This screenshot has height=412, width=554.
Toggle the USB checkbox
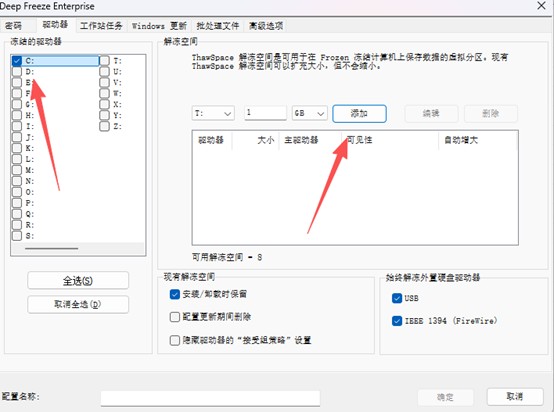pyautogui.click(x=397, y=298)
